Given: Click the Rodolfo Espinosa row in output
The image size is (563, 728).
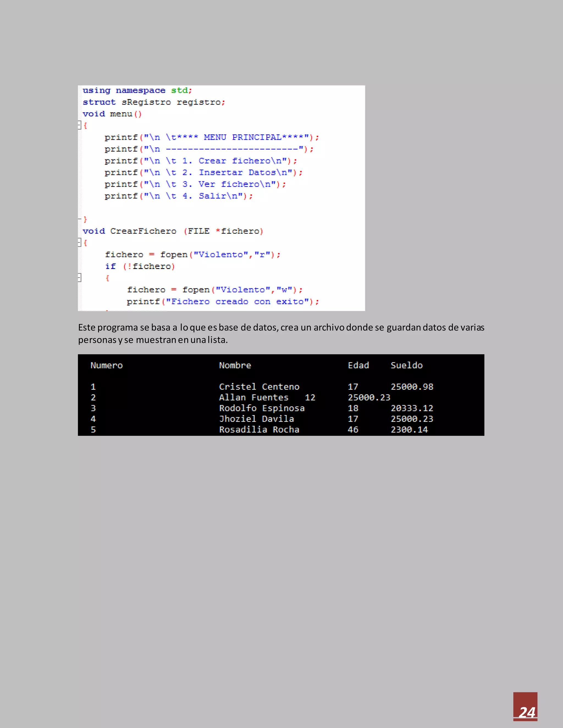Looking at the screenshot, I should (x=262, y=408).
